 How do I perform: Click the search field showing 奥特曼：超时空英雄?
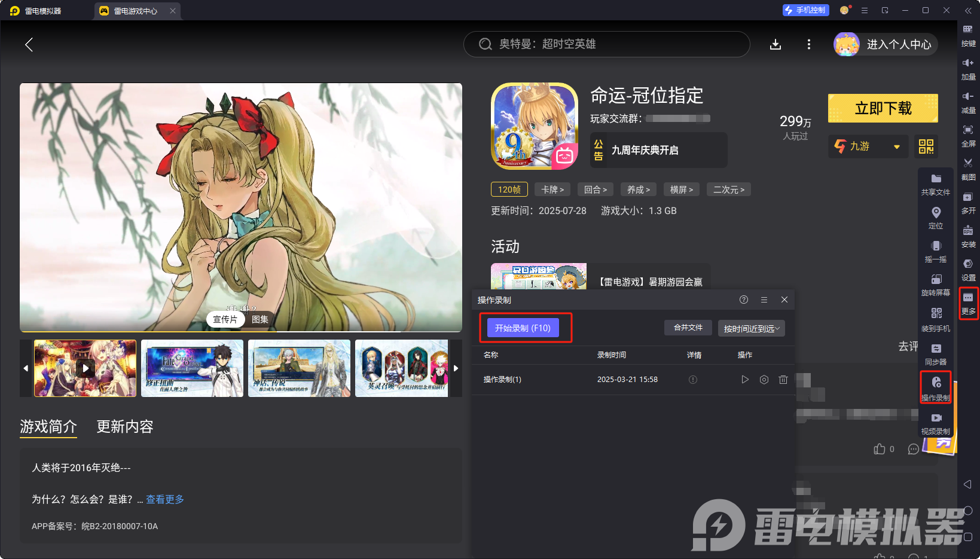click(x=606, y=44)
